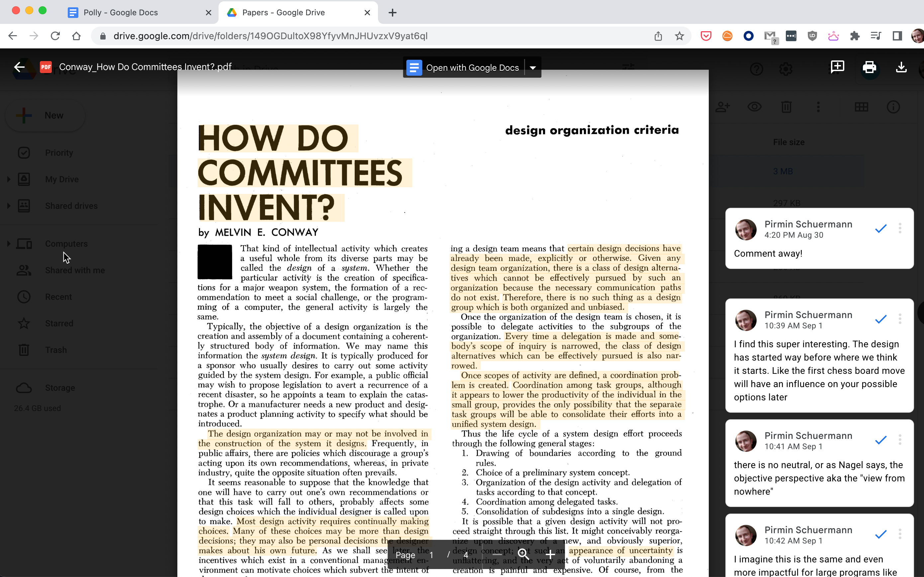This screenshot has height=577, width=924.
Task: Open more options on "Comment away!" comment
Action: tap(900, 229)
